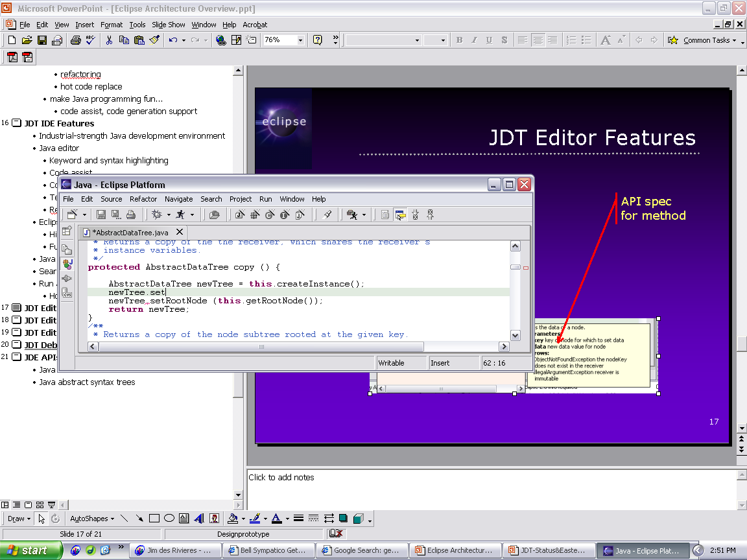This screenshot has width=747, height=560.
Task: Select the Format Painter brush icon
Action: tap(154, 40)
